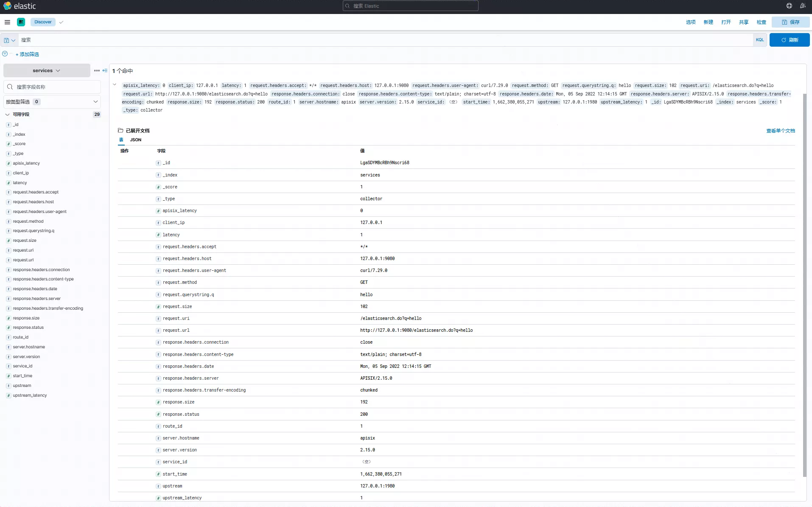This screenshot has height=507, width=812.
Task: Collapse the fields sidebar with the arrow icon
Action: click(104, 70)
